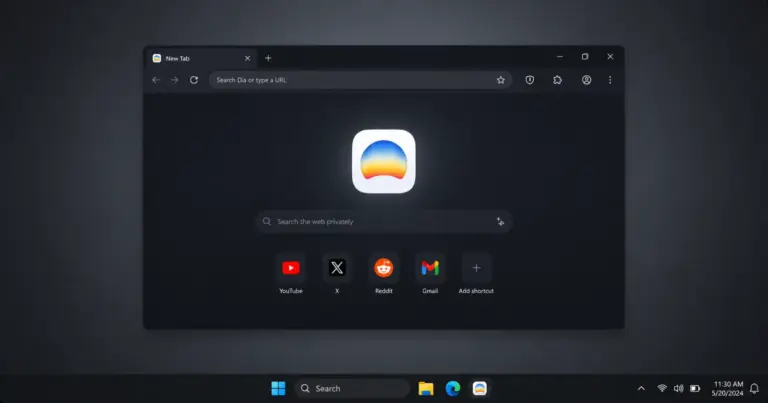Maximize the browser window
Viewport: 768px width, 403px height.
pyautogui.click(x=585, y=57)
